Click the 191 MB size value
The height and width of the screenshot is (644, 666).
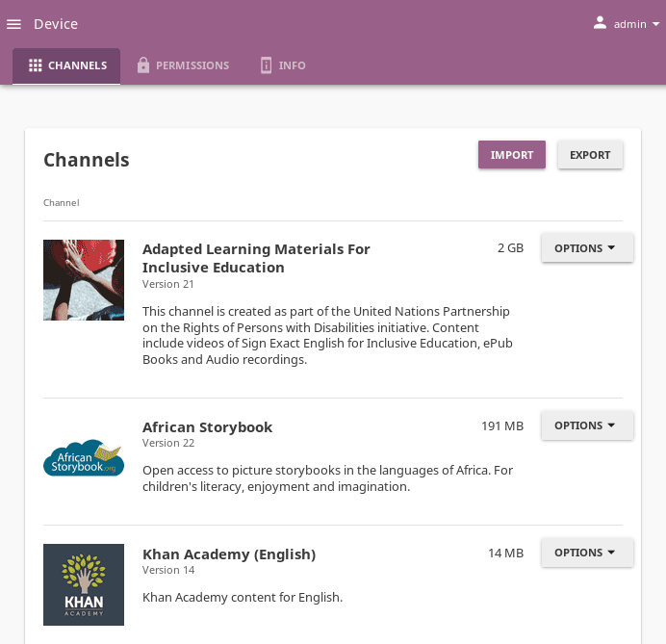tap(502, 426)
